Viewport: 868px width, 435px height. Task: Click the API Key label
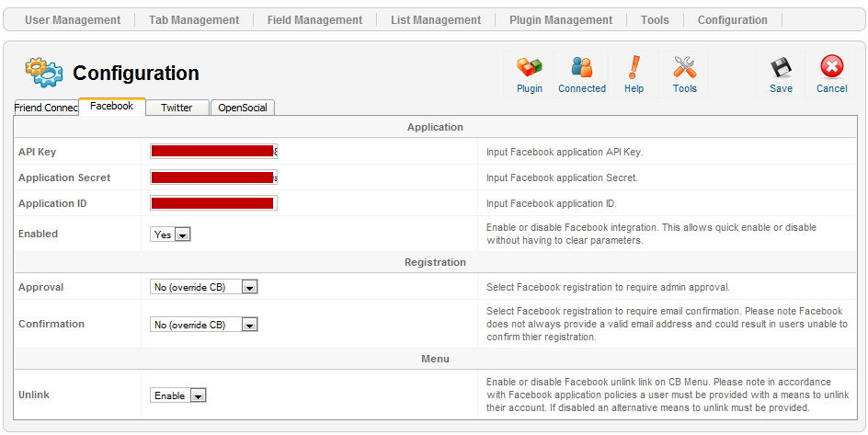coord(37,152)
